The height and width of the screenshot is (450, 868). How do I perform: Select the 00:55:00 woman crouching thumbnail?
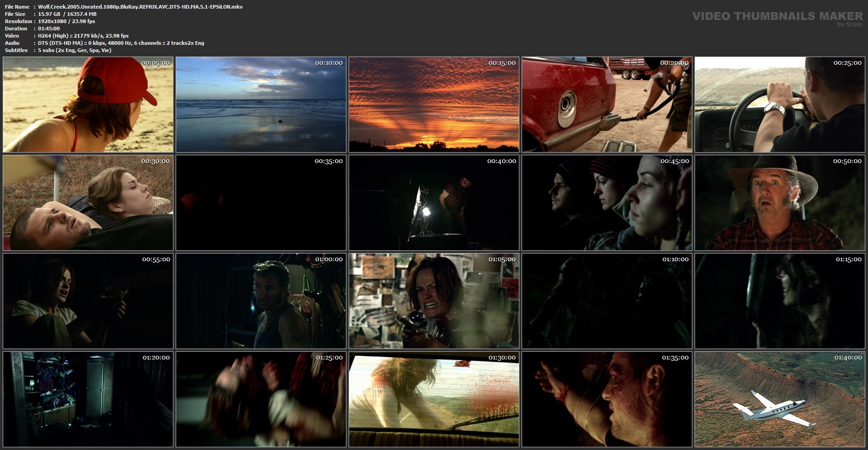click(x=88, y=301)
